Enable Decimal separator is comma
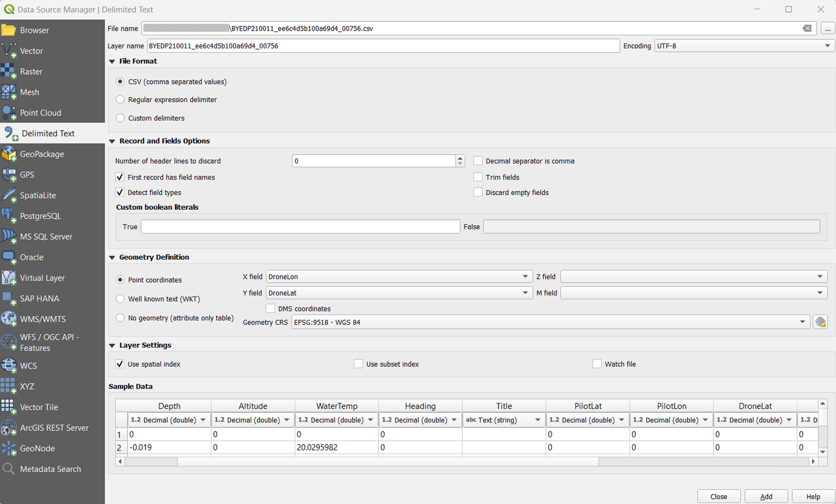Image resolution: width=836 pixels, height=504 pixels. click(478, 161)
